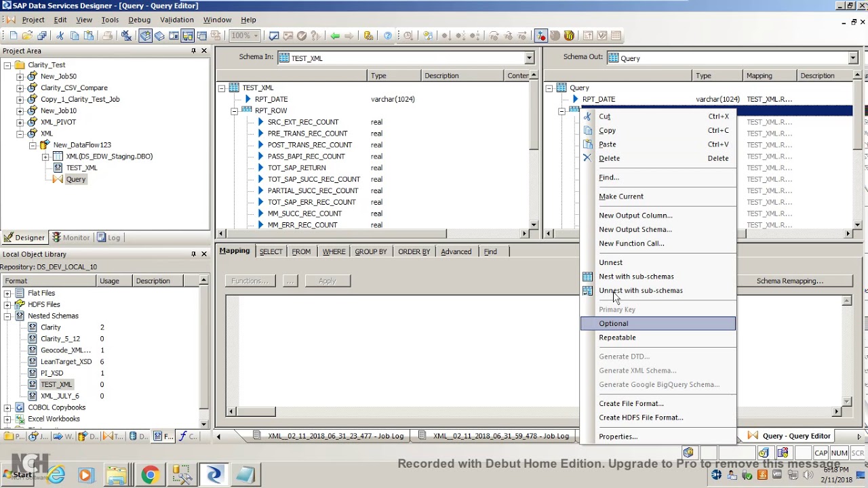
Task: Expand the New_Job50 tree node
Action: (20, 77)
